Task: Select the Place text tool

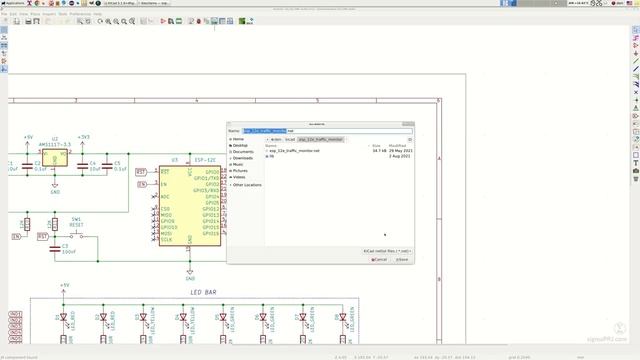Action: click(636, 163)
